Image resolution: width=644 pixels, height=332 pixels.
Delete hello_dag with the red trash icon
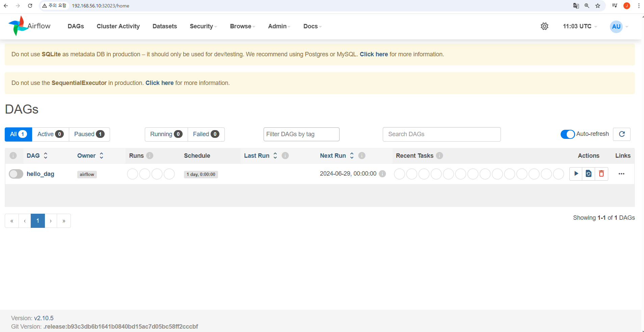(601, 174)
